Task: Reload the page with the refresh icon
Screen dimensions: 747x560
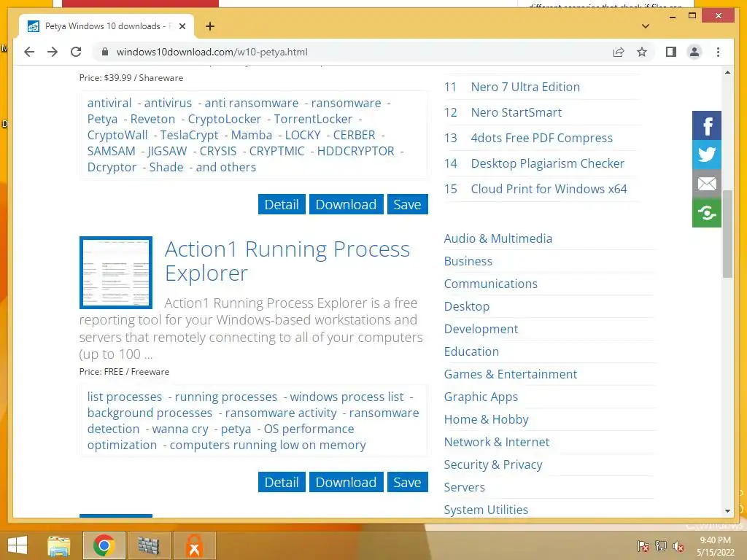Action: pyautogui.click(x=76, y=52)
